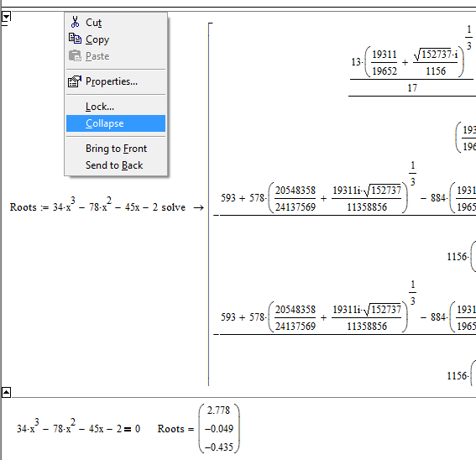
Task: Choose Bring to Front
Action: click(x=116, y=149)
